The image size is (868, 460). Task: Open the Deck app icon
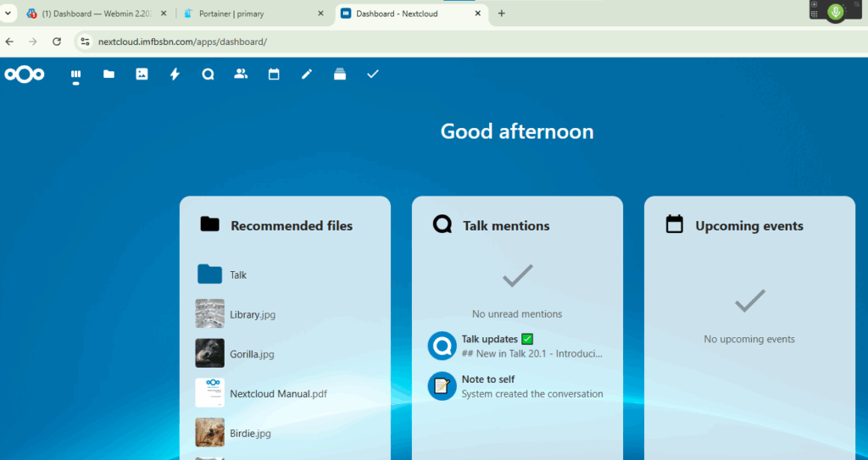coord(340,75)
